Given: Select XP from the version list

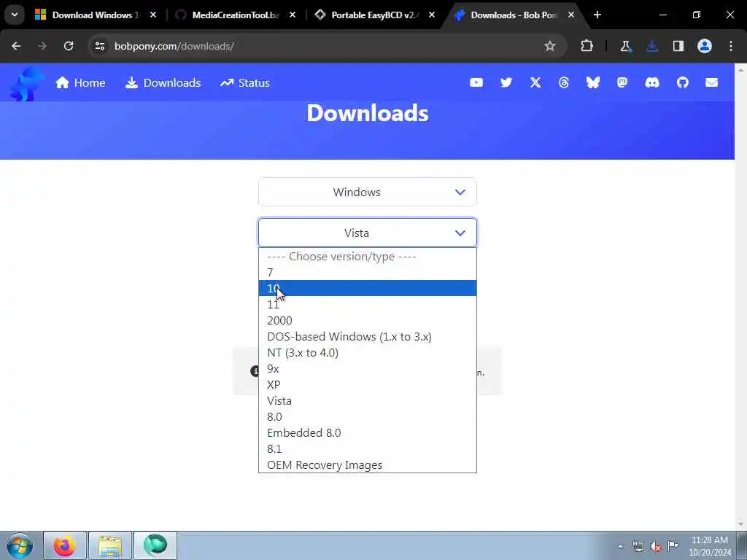Looking at the screenshot, I should [x=368, y=385].
